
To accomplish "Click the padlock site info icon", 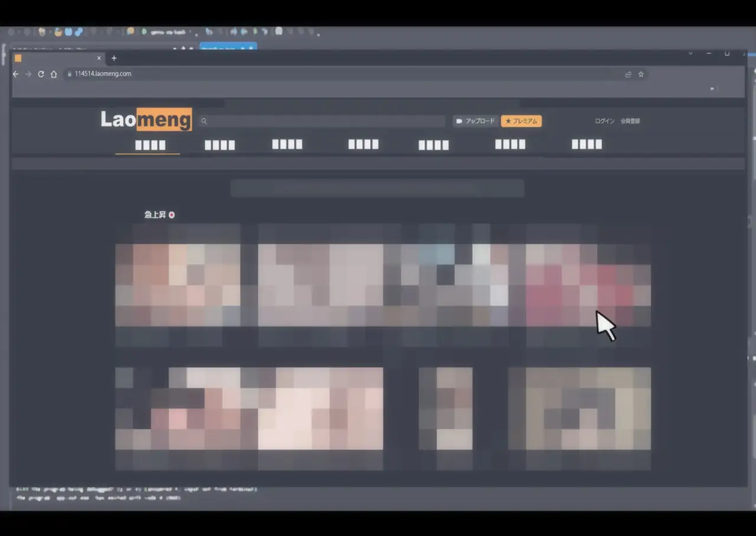I will [69, 74].
